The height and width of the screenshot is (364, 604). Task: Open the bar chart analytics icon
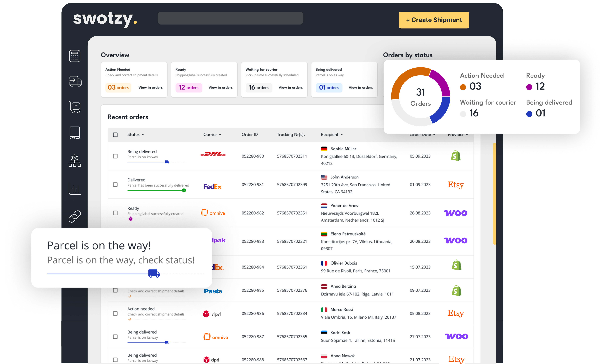pyautogui.click(x=75, y=189)
